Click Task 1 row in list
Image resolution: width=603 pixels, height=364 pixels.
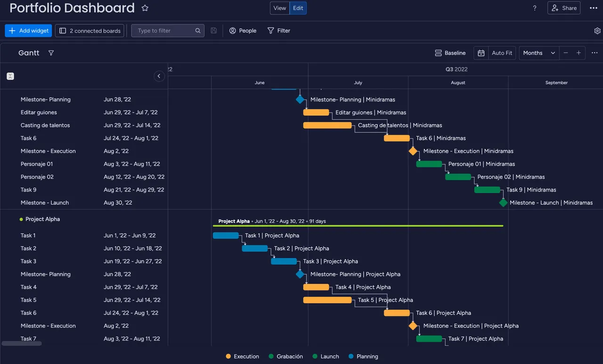(x=84, y=235)
